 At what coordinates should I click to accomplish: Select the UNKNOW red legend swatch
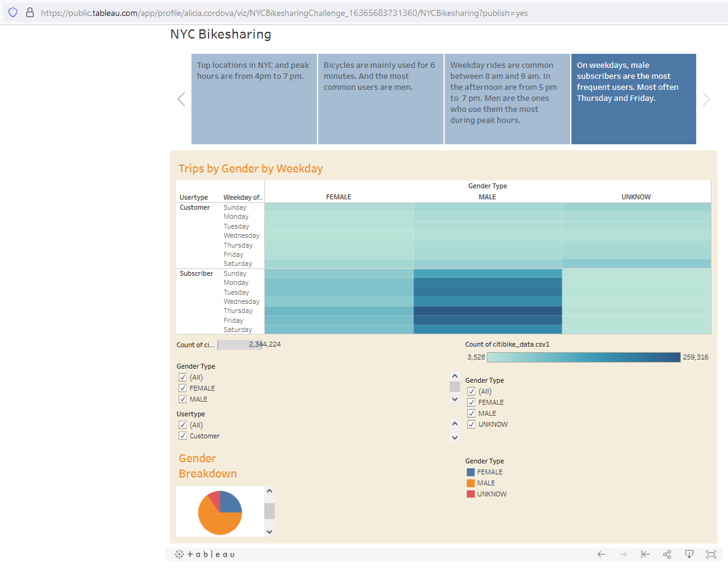(x=471, y=495)
